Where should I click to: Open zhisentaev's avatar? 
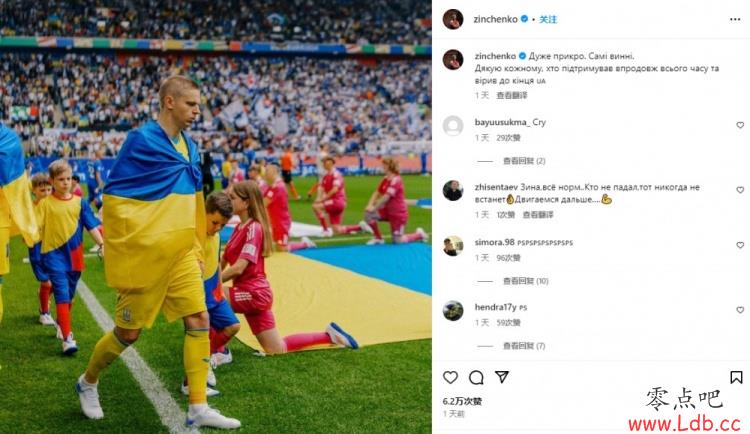point(452,190)
